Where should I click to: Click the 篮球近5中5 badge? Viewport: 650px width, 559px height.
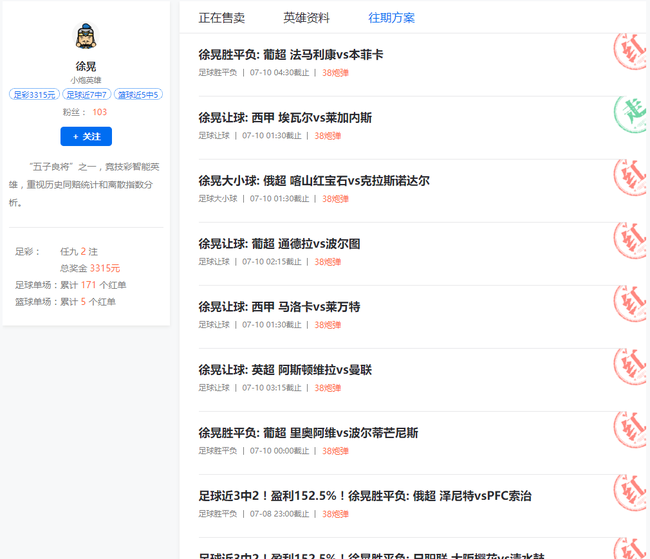[x=138, y=95]
